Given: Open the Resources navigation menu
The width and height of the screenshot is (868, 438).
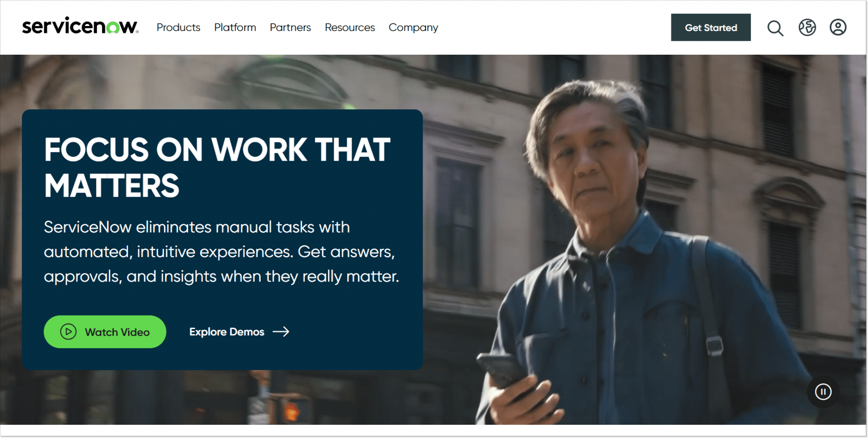Looking at the screenshot, I should click(x=350, y=28).
